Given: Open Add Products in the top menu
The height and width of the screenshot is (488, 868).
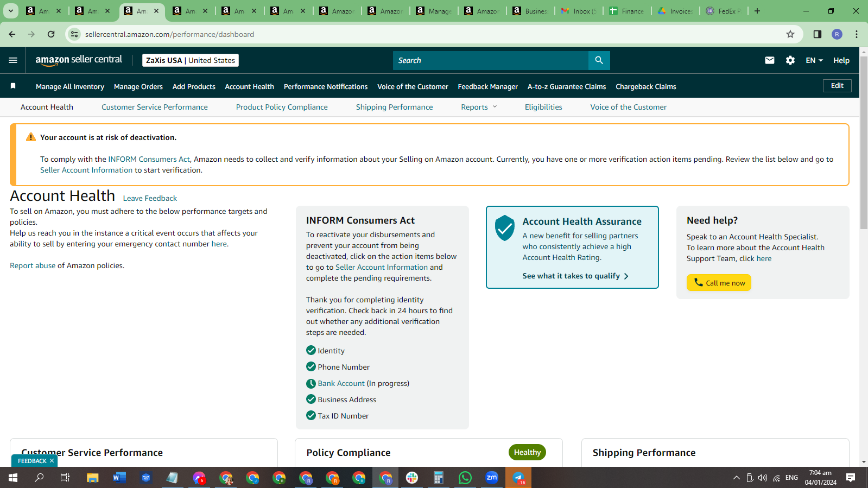Looking at the screenshot, I should click(x=194, y=86).
